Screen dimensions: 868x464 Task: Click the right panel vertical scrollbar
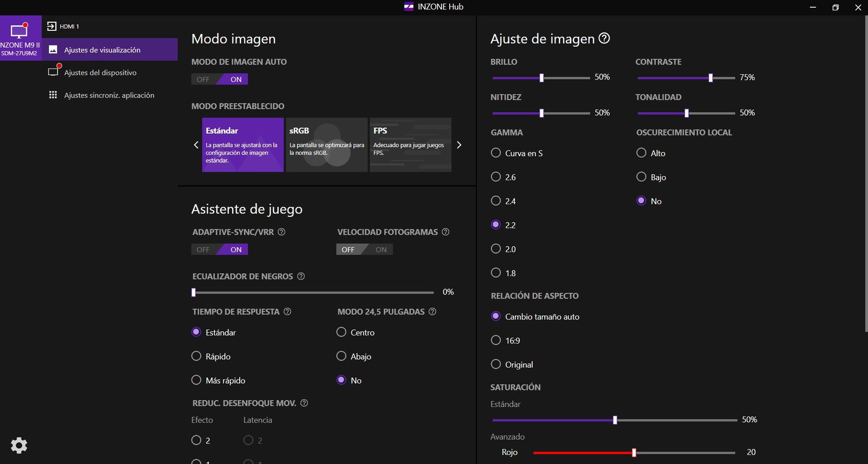click(x=865, y=173)
